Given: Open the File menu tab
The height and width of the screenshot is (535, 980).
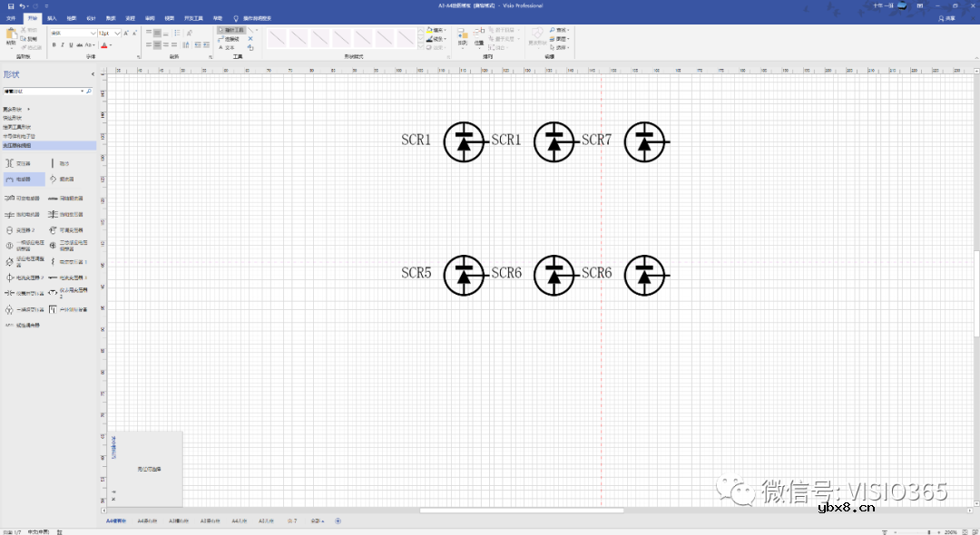Looking at the screenshot, I should point(11,17).
